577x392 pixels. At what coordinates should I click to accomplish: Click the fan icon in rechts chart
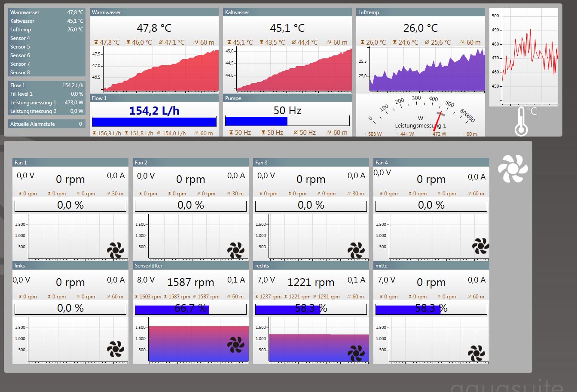tap(356, 353)
